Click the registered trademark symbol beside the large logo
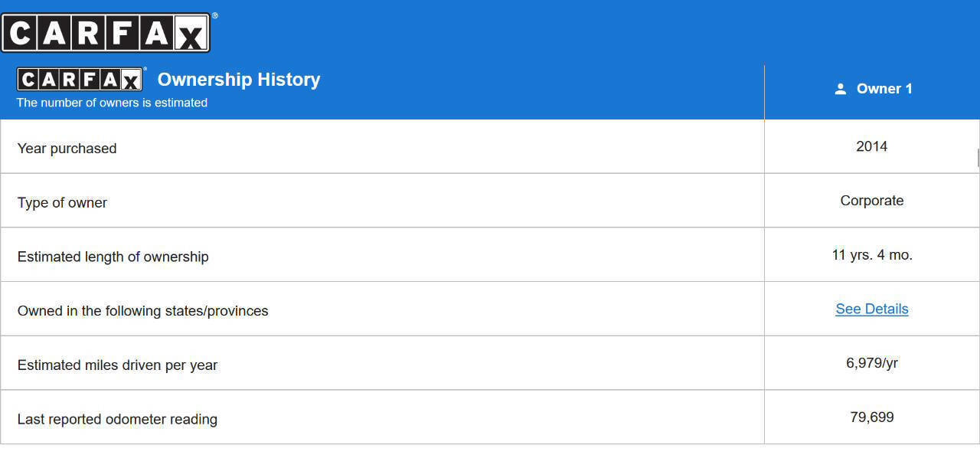Screen dimensions: 980x468 click(x=214, y=15)
